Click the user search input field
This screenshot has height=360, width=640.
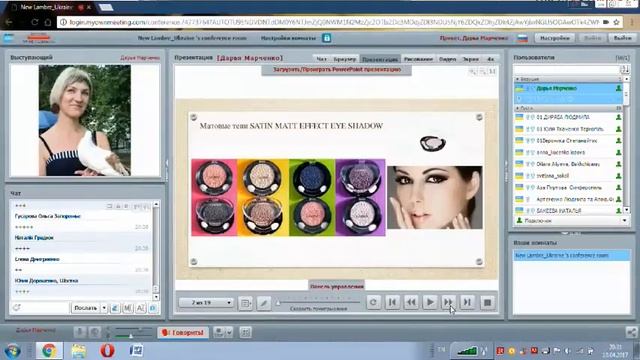tap(567, 69)
